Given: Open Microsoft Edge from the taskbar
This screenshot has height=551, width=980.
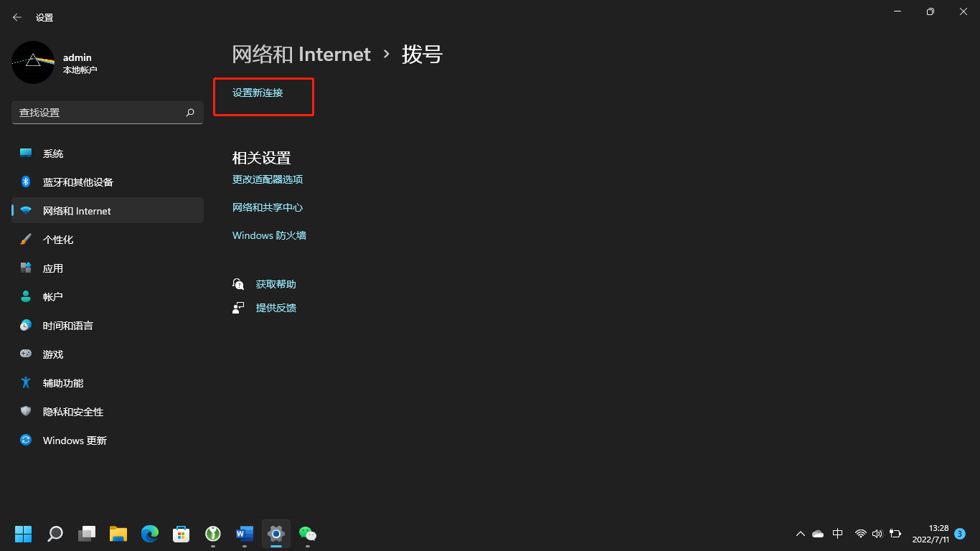Looking at the screenshot, I should point(149,533).
